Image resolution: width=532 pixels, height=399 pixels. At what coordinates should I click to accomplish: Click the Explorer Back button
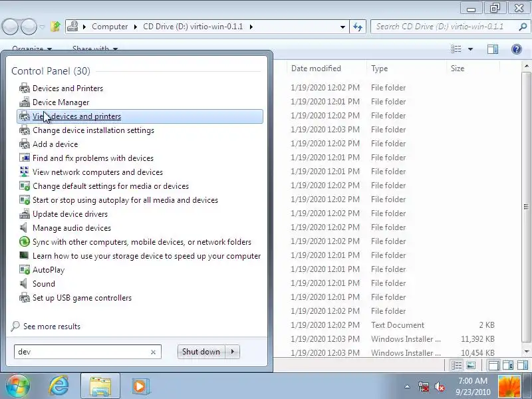[x=10, y=27]
